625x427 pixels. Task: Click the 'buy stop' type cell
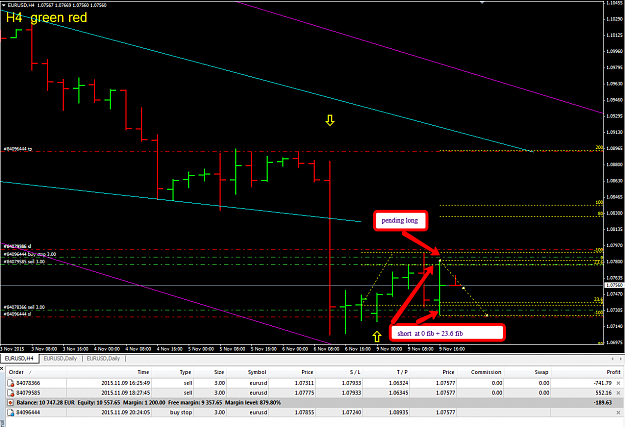coord(181,412)
